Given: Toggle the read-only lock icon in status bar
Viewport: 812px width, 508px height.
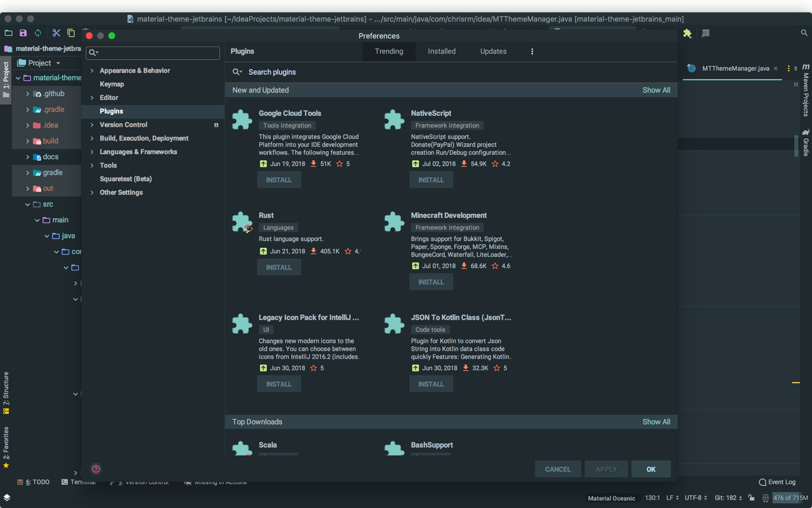Looking at the screenshot, I should [751, 498].
